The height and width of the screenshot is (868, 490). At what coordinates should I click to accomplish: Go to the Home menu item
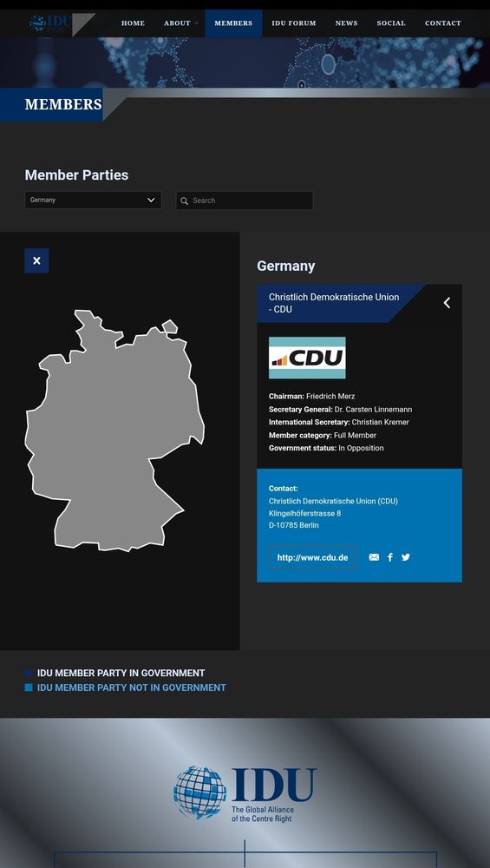coord(133,23)
